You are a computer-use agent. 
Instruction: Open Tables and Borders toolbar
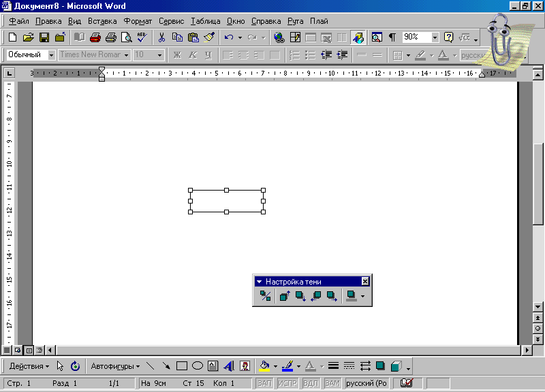coord(295,37)
